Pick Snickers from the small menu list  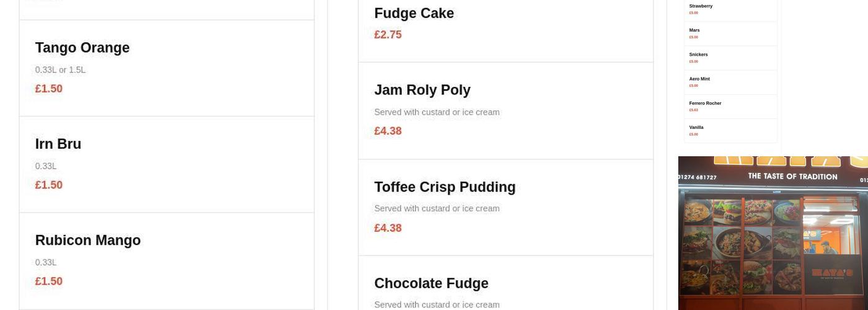tap(698, 55)
